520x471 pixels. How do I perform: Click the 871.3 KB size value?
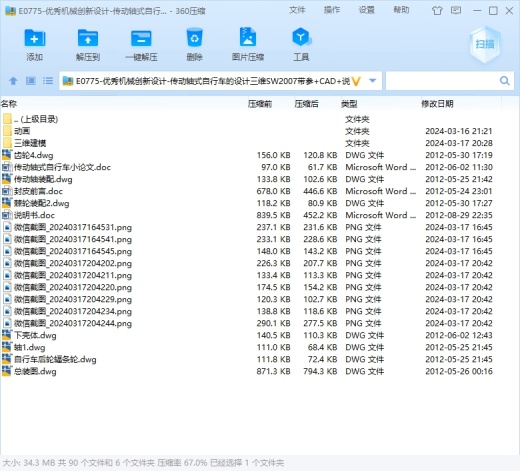click(273, 371)
